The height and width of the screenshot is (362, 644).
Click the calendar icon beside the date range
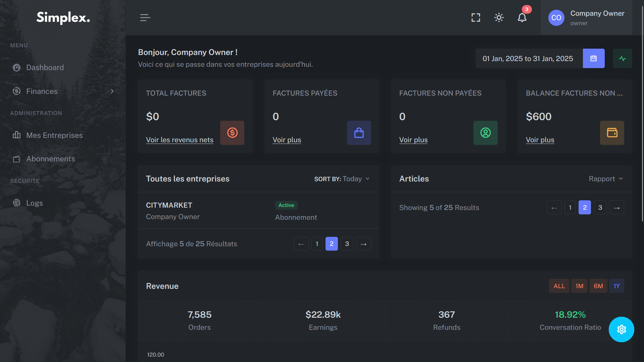[593, 58]
